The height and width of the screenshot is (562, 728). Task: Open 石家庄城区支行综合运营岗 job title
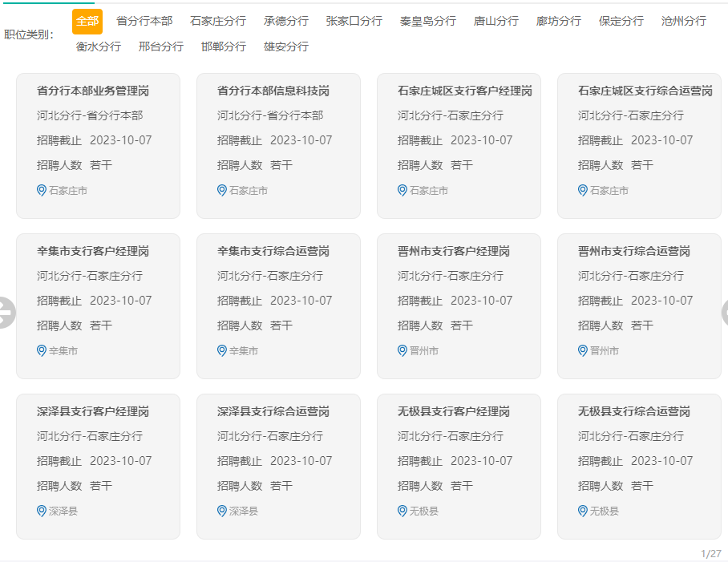645,91
